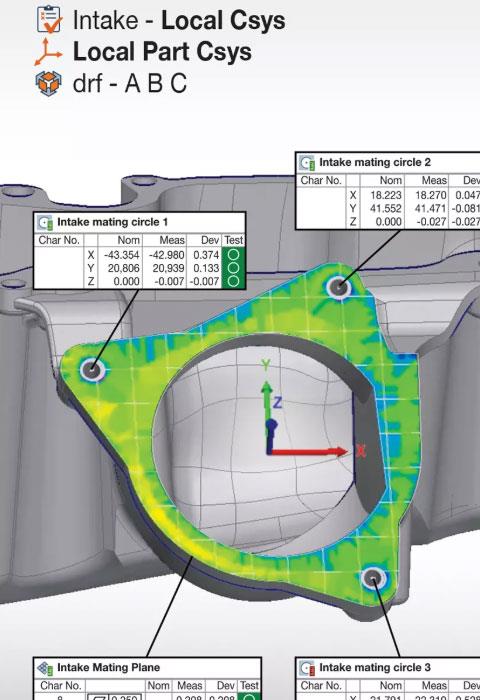Click circle 1 X measured value -42.980

point(166,255)
